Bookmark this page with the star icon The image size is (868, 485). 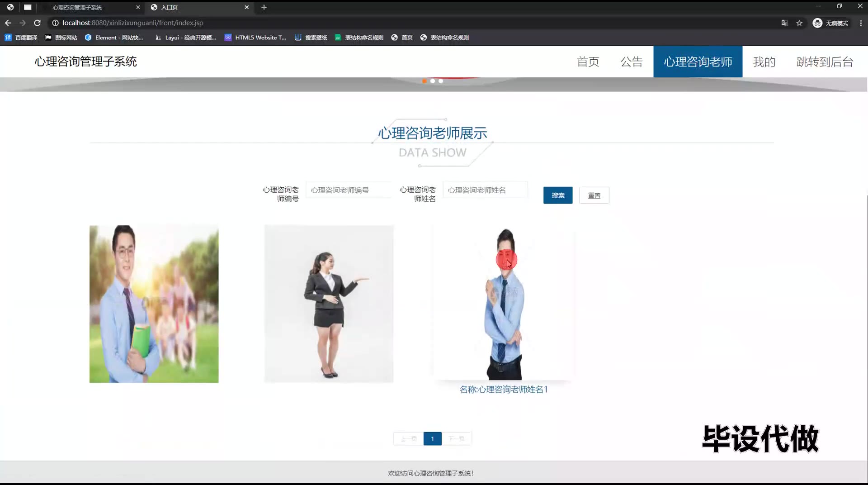click(799, 23)
